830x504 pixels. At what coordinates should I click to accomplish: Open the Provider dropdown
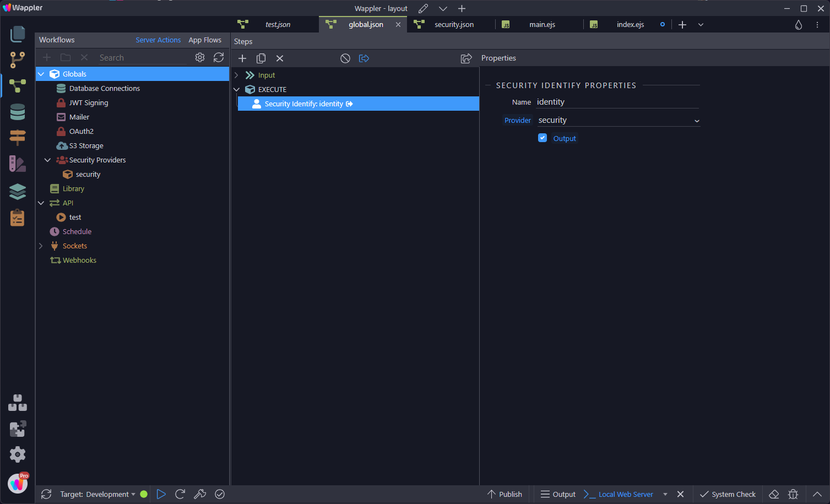[619, 120]
